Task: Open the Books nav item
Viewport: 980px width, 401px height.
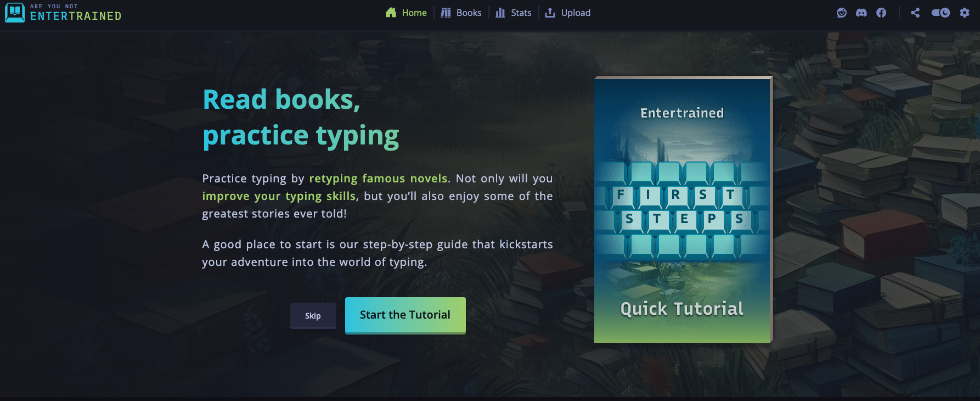Action: (461, 13)
